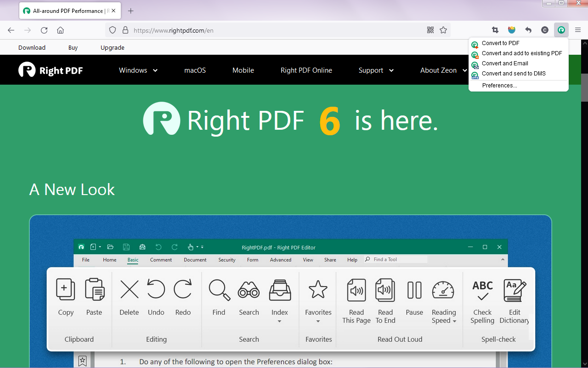The width and height of the screenshot is (588, 368).
Task: Select the Security ribbon tab
Action: (227, 260)
